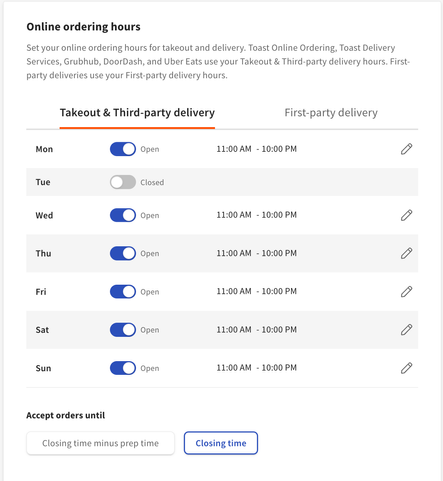Switch to First-party delivery tab
443x481 pixels.
[x=331, y=113]
